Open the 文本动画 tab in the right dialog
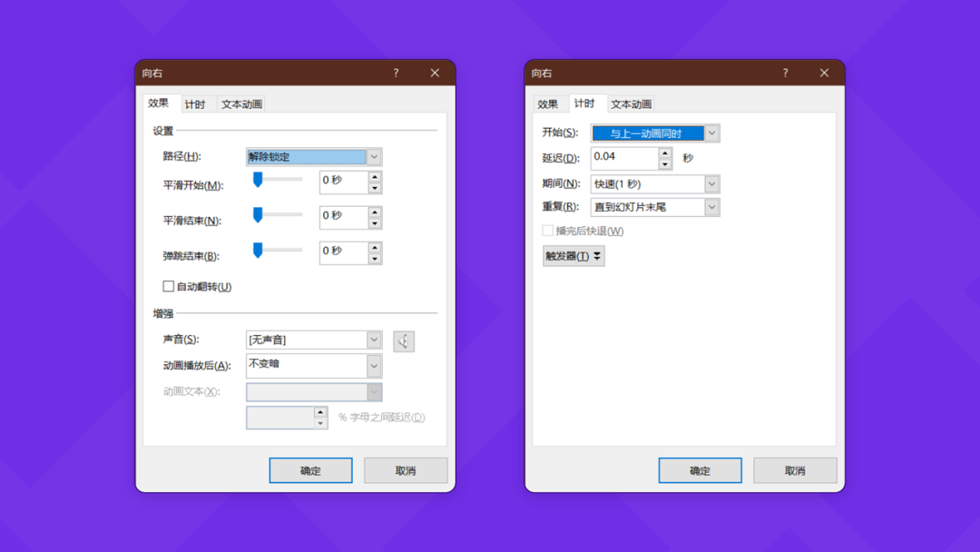 click(631, 104)
